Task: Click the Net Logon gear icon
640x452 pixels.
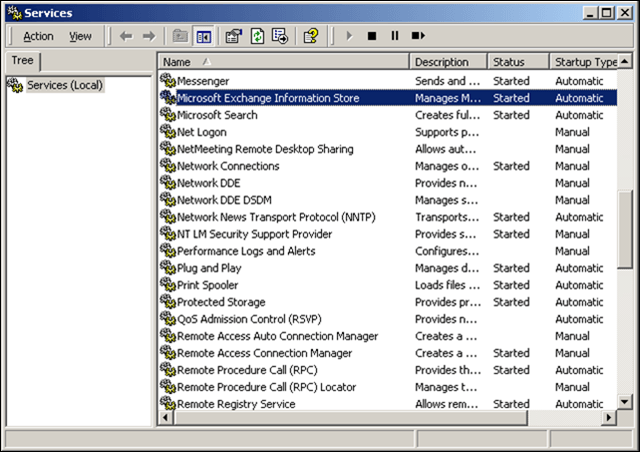Action: tap(168, 131)
